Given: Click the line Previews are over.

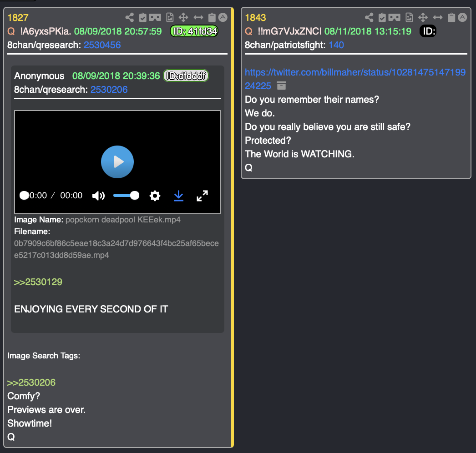Looking at the screenshot, I should [x=46, y=410].
